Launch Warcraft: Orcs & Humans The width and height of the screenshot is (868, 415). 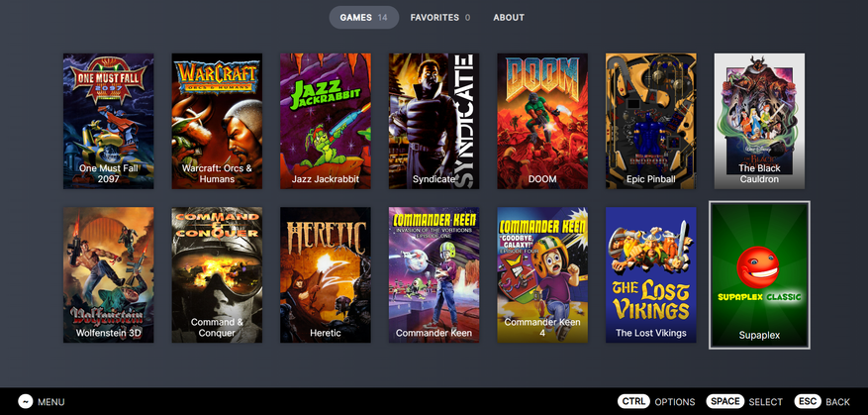pyautogui.click(x=217, y=122)
